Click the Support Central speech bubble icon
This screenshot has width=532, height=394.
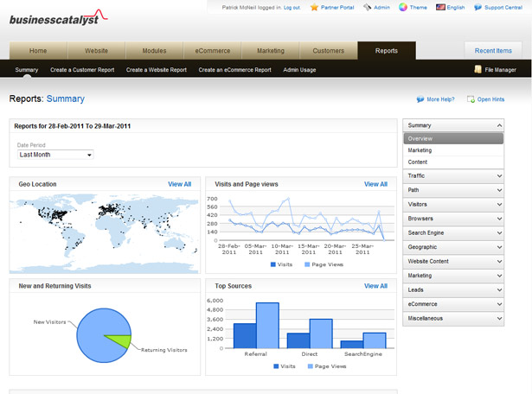(478, 7)
